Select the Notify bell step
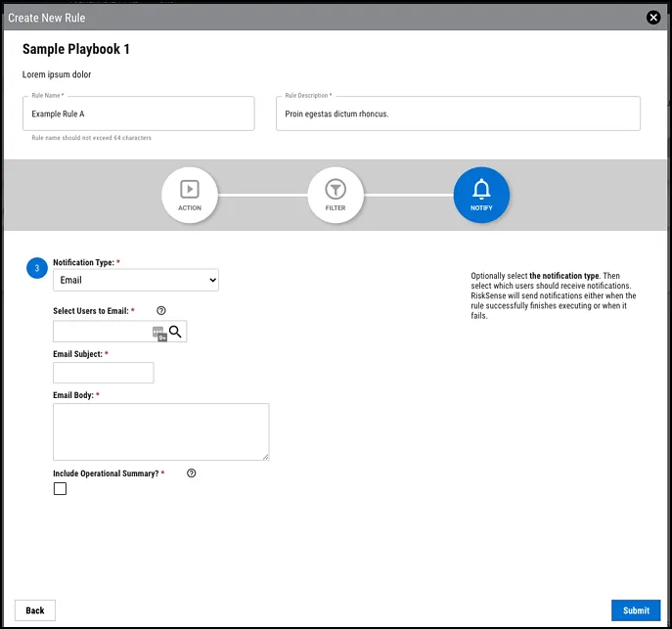This screenshot has height=629, width=672. [481, 195]
